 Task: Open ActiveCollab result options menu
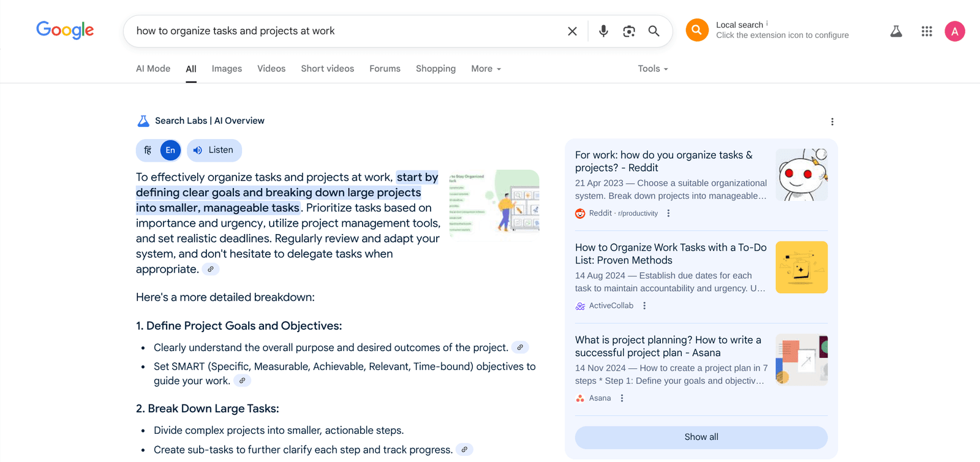644,306
